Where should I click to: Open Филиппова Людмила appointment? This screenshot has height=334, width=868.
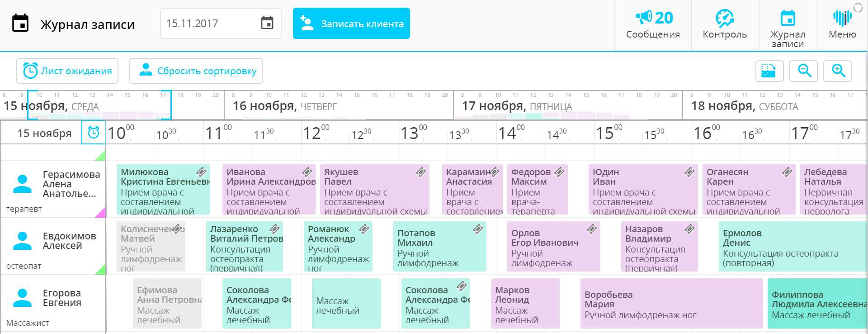click(x=817, y=304)
